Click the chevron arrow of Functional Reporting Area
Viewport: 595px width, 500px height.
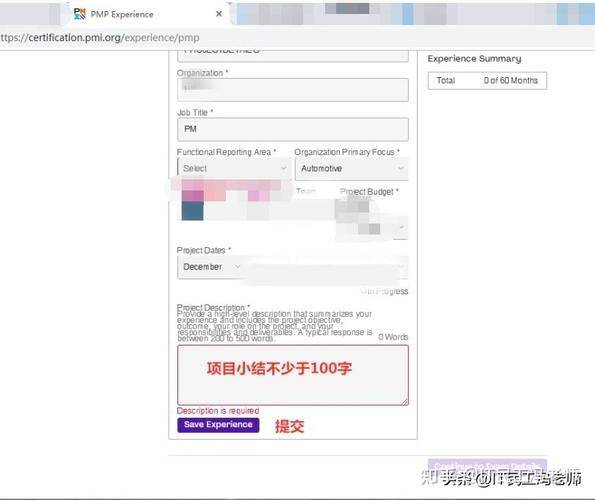click(x=283, y=168)
